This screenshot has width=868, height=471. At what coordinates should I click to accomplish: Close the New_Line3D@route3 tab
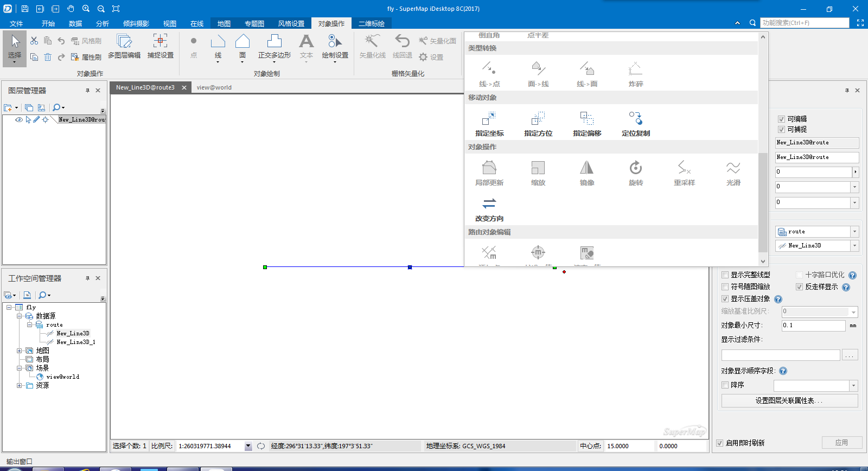tap(184, 87)
